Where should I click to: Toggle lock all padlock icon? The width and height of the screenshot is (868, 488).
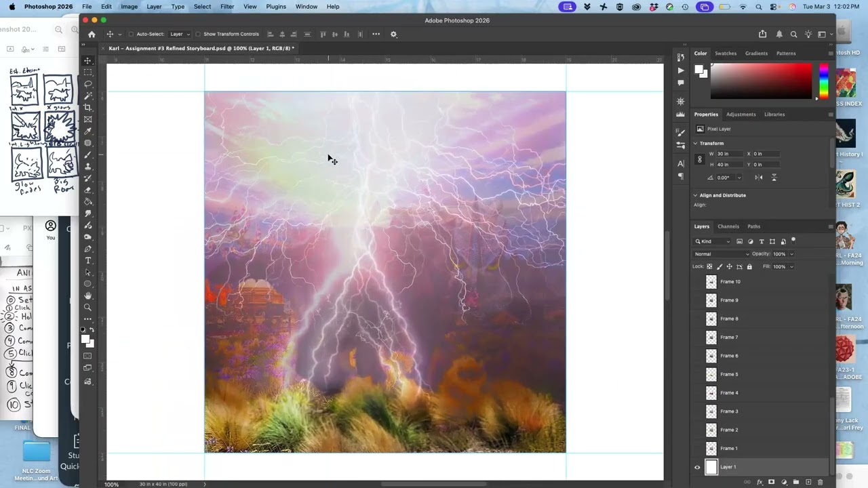click(x=749, y=266)
